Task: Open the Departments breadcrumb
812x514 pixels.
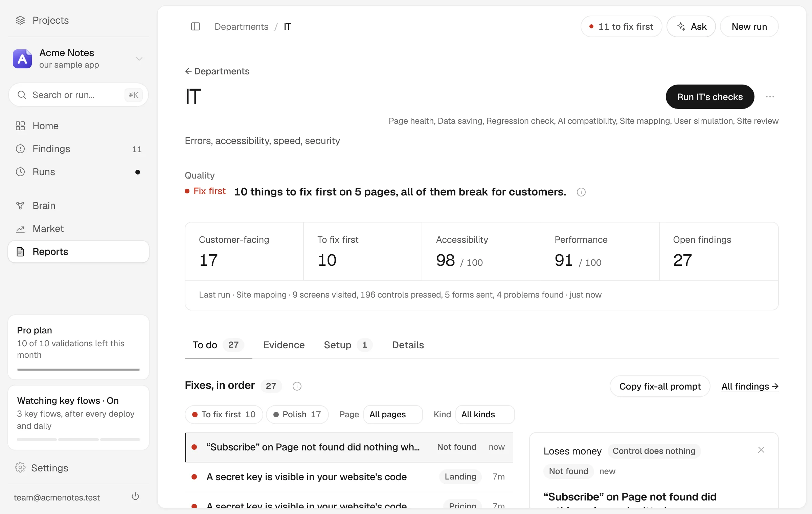Action: click(241, 26)
